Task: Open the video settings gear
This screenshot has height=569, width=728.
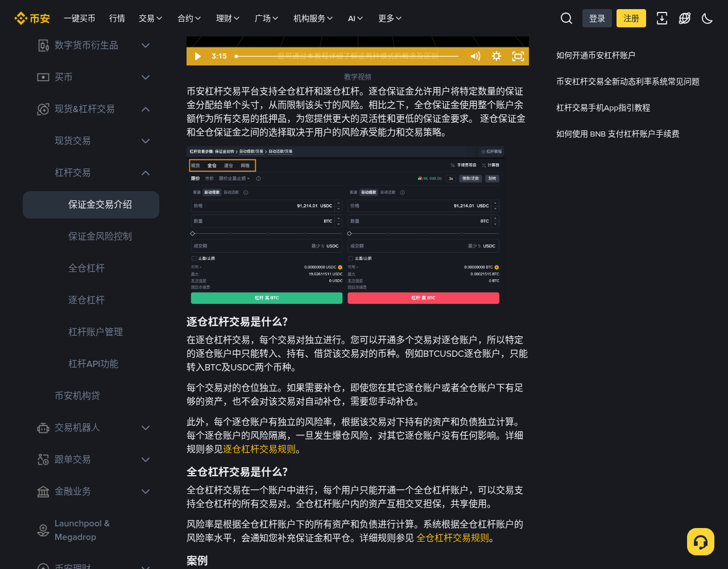Action: 497,56
